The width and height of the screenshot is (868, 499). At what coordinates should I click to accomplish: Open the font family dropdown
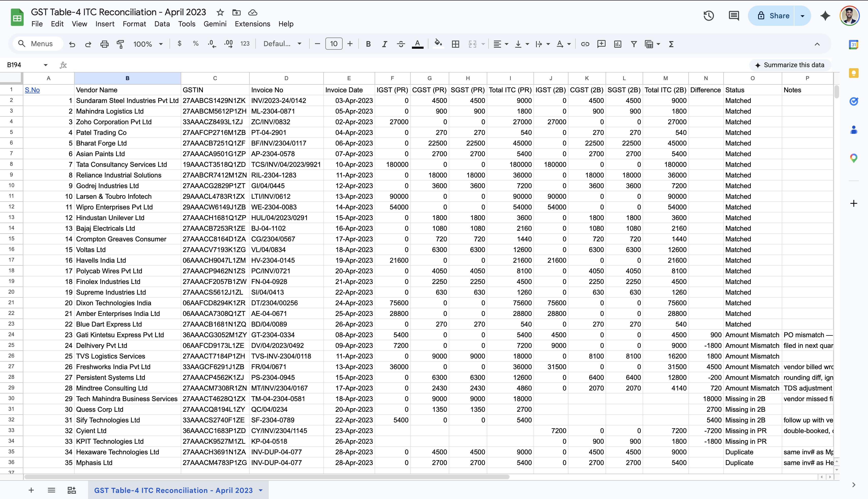(282, 44)
